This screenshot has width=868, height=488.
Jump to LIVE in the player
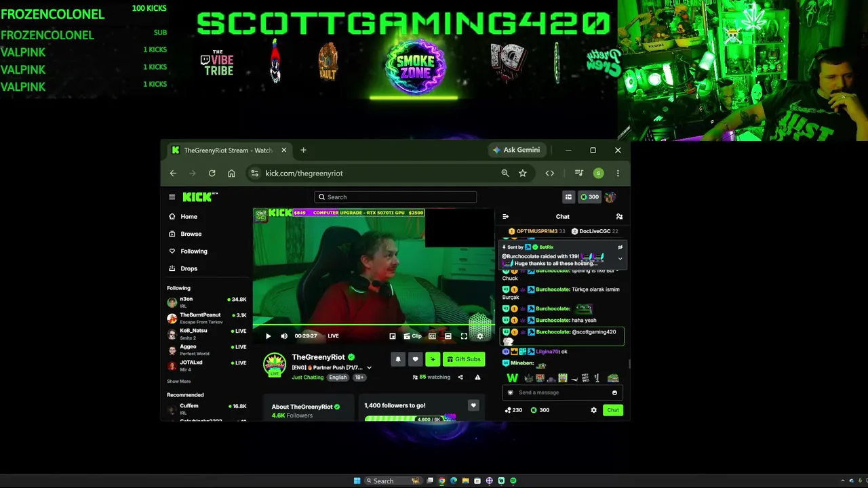click(333, 336)
